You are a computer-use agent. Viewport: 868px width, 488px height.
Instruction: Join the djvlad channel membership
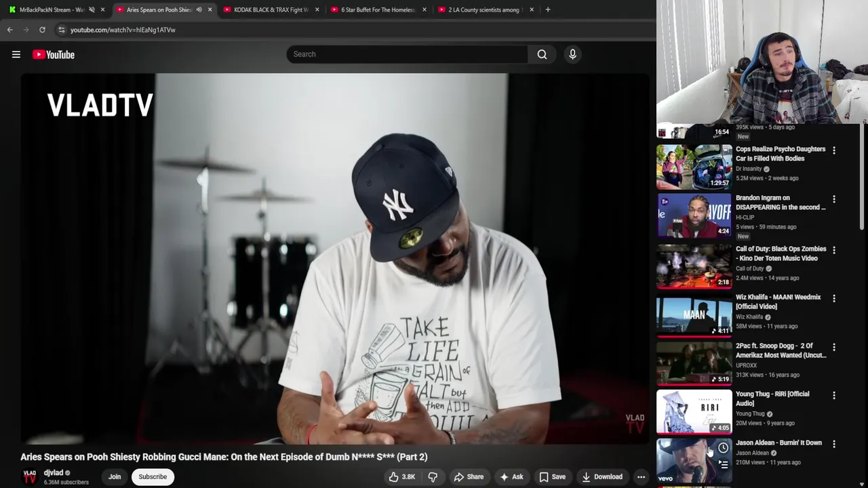click(x=115, y=476)
